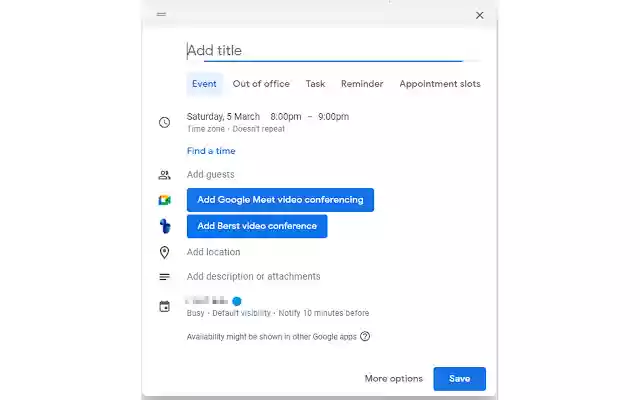Switch to the Task tab
This screenshot has height=400, width=640.
coord(315,84)
